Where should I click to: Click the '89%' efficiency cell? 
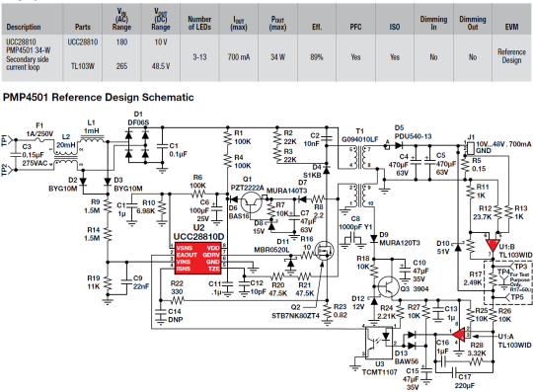(x=317, y=57)
